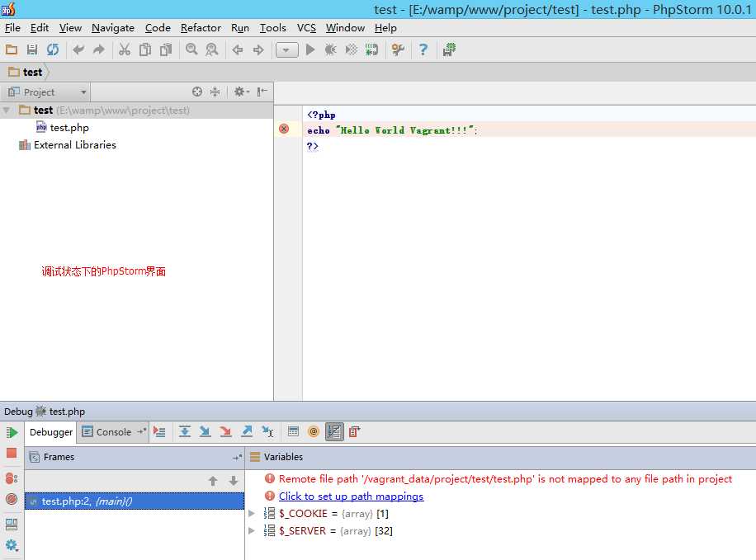Image resolution: width=756 pixels, height=560 pixels.
Task: Step Into in debugger toolbar
Action: point(205,431)
